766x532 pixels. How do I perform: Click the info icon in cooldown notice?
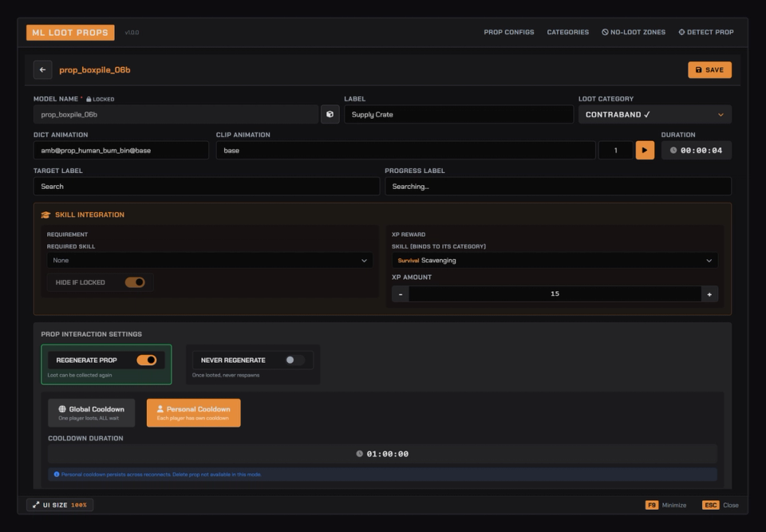pyautogui.click(x=57, y=475)
